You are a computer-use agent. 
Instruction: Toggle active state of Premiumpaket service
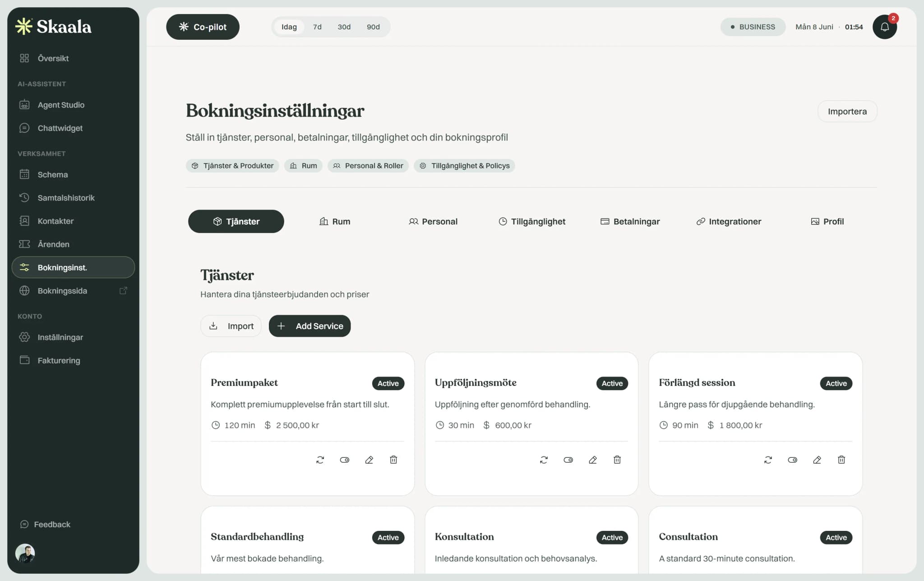tap(345, 460)
